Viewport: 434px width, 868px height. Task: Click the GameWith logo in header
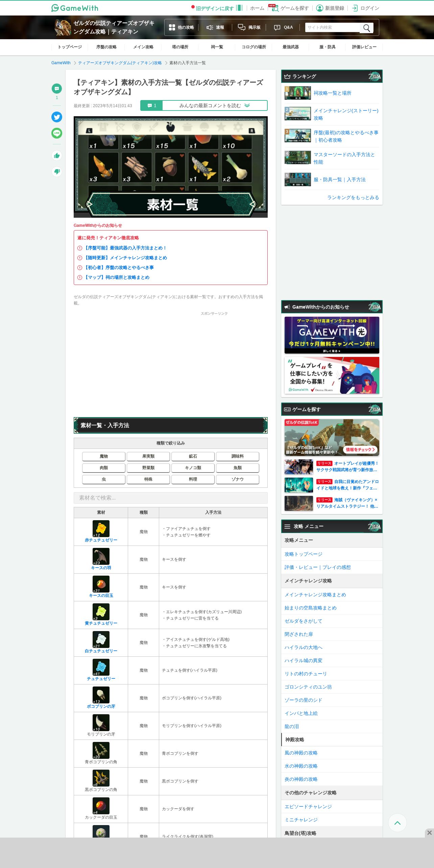tap(75, 8)
